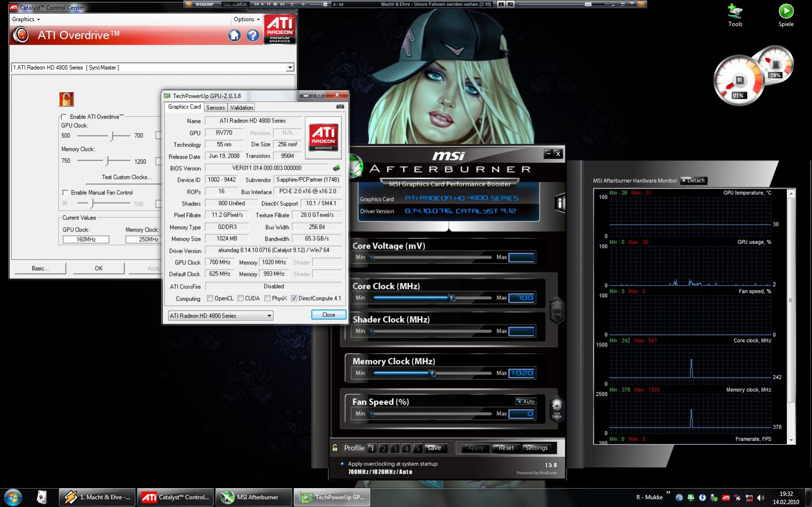Tick the OpenCL checkbox in GPU-Z
812x507 pixels.
[x=210, y=298]
